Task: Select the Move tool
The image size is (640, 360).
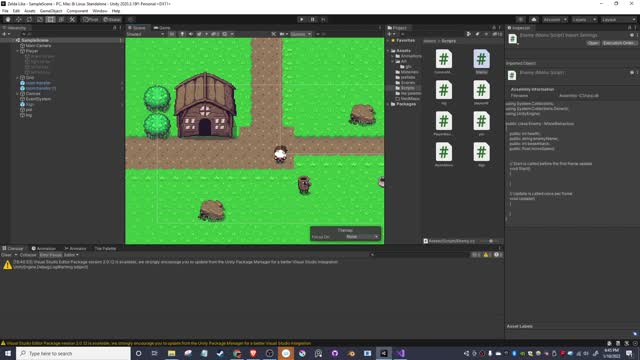Action: (x=18, y=20)
